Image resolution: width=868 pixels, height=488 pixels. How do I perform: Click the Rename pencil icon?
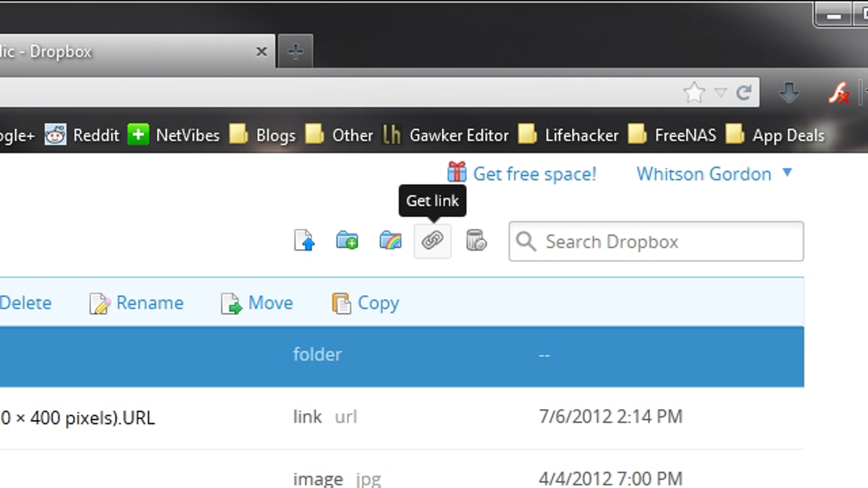click(99, 304)
